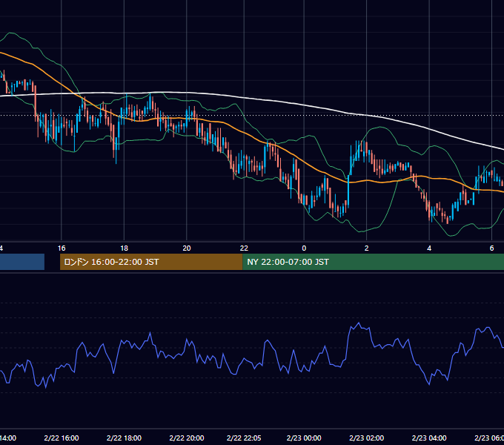Image resolution: width=504 pixels, height=445 pixels.
Task: Click the 2/22 16:00 time label
Action: (x=62, y=438)
